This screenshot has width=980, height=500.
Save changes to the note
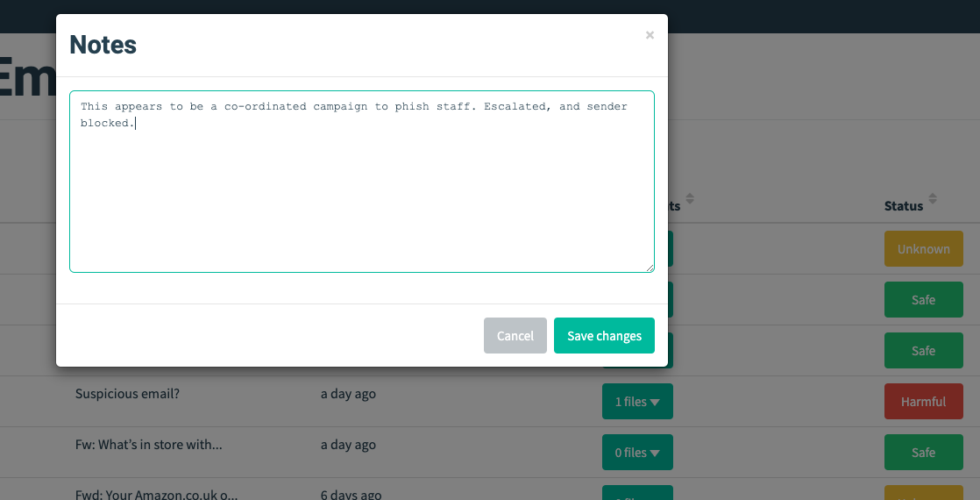[604, 335]
